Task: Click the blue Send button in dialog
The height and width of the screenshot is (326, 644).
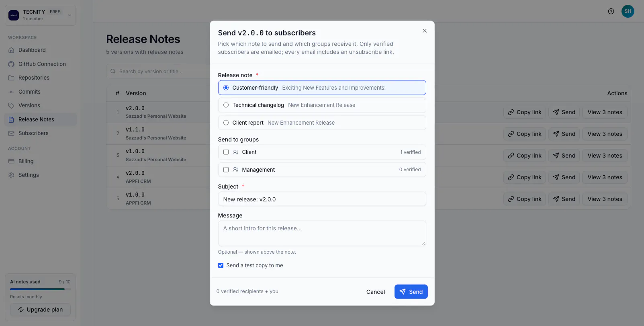Action: click(x=411, y=292)
